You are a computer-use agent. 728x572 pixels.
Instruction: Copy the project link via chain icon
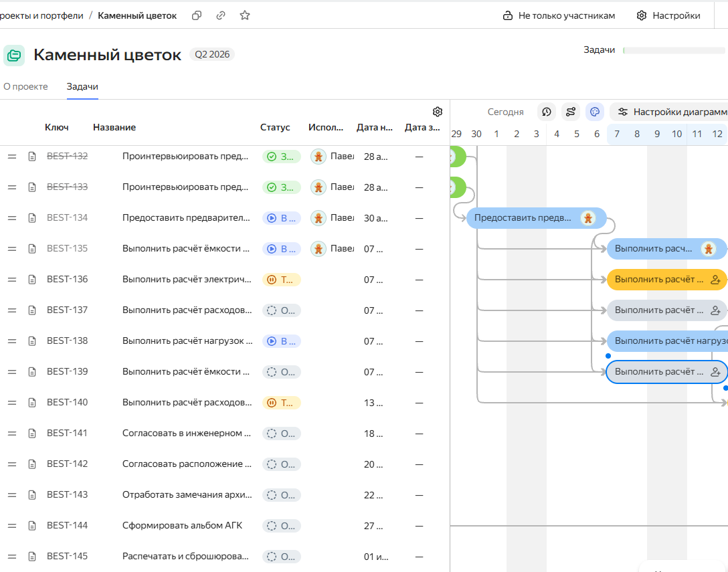221,15
